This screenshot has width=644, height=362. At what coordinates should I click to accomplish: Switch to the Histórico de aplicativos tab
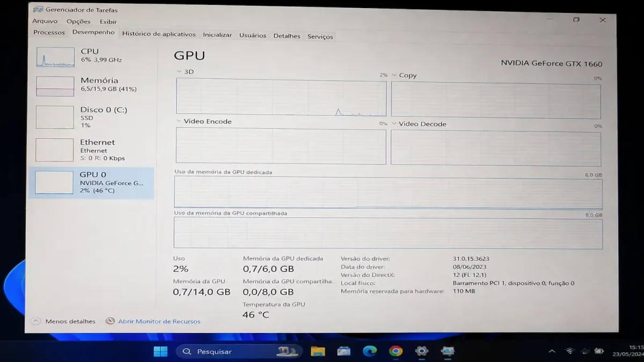click(159, 34)
